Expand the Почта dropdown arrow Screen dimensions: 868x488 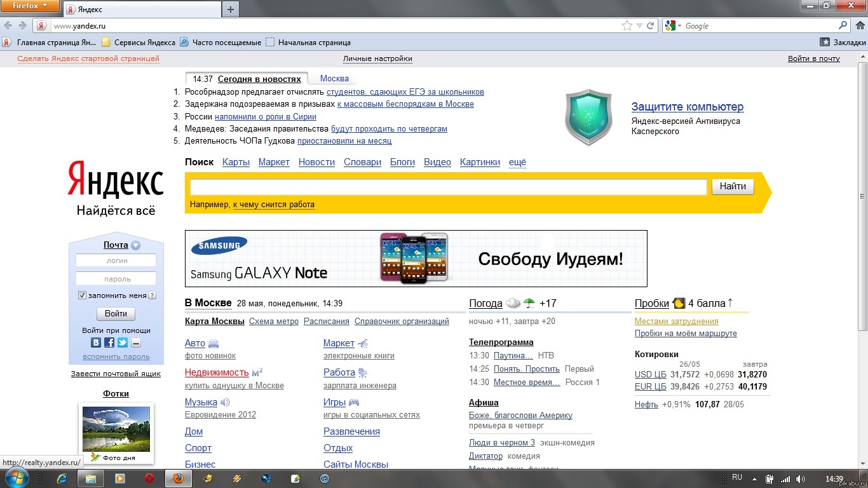point(135,245)
